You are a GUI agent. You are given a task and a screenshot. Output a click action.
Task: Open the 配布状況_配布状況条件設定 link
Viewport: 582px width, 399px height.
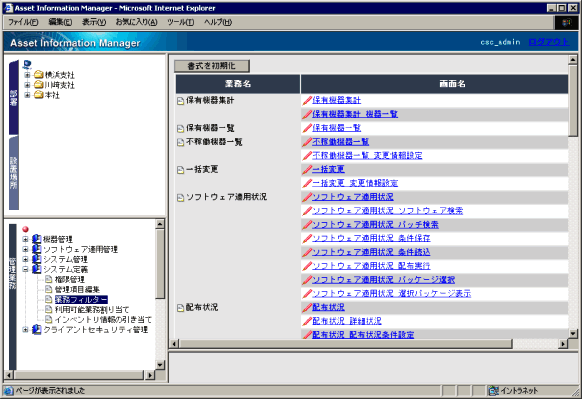click(363, 335)
